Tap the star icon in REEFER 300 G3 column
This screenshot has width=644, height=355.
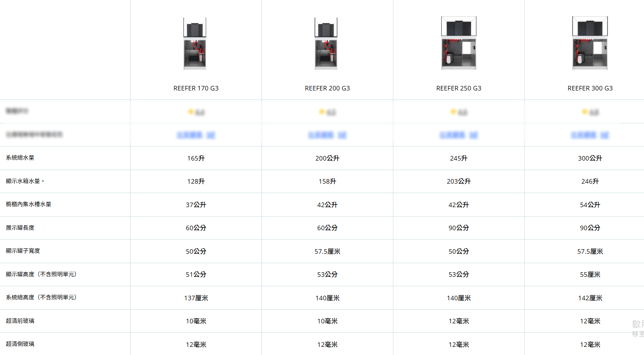coord(585,112)
